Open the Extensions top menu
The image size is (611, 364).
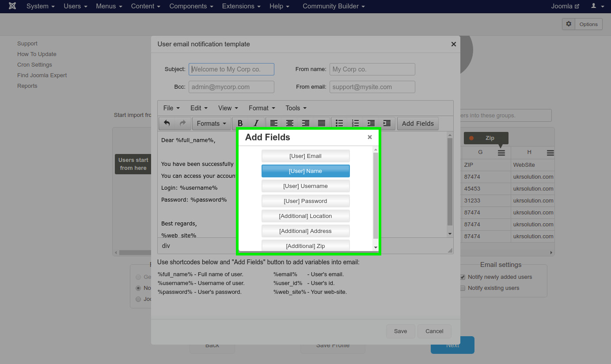pos(241,6)
